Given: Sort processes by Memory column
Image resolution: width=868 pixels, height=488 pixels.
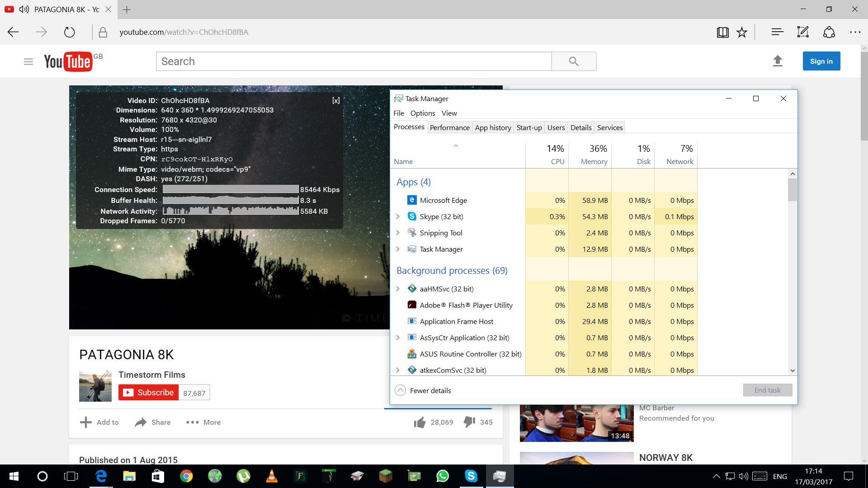Looking at the screenshot, I should (x=590, y=155).
